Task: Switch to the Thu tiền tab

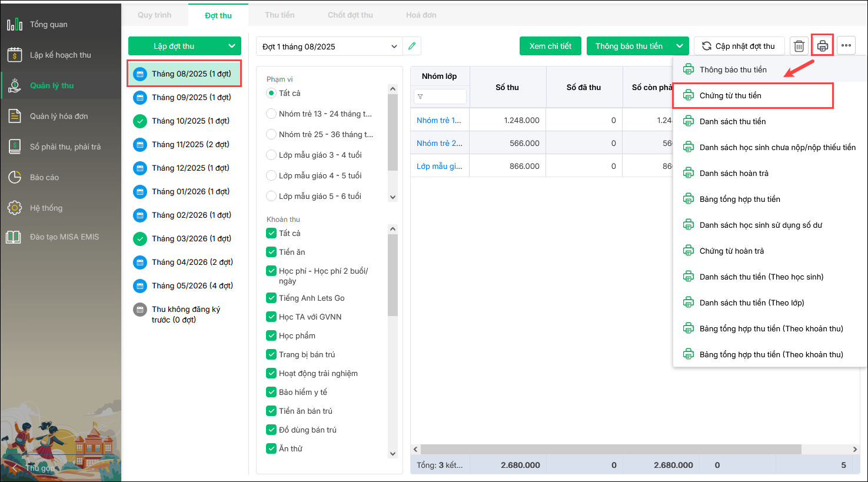Action: (280, 15)
